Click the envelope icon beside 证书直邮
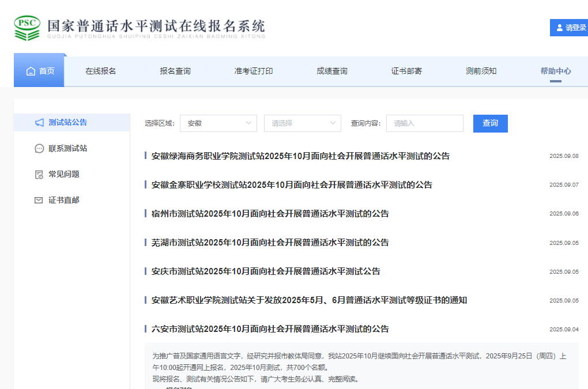This screenshot has height=389, width=588. pyautogui.click(x=39, y=201)
